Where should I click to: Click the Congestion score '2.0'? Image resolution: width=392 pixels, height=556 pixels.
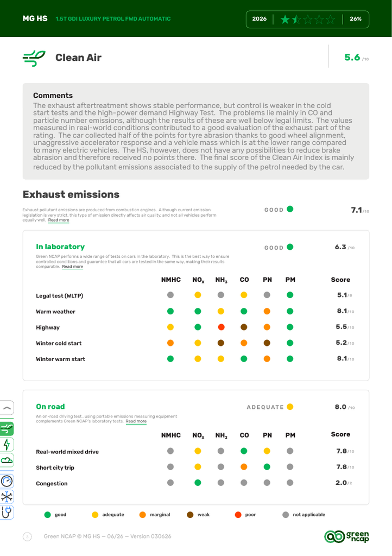pos(342,483)
